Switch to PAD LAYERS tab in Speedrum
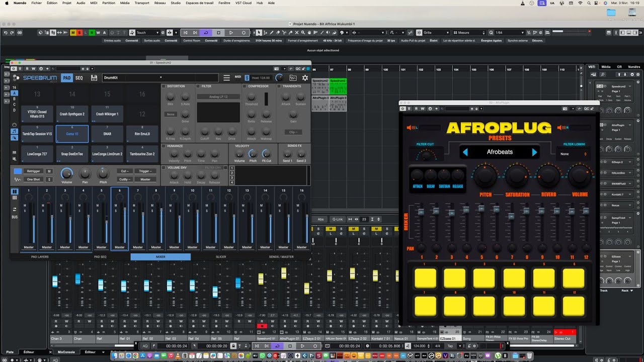Viewport: 644px width, 362px height. point(40,257)
